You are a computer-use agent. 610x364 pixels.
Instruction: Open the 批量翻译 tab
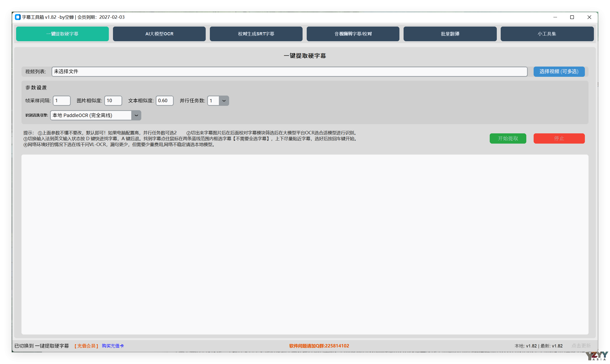point(450,34)
